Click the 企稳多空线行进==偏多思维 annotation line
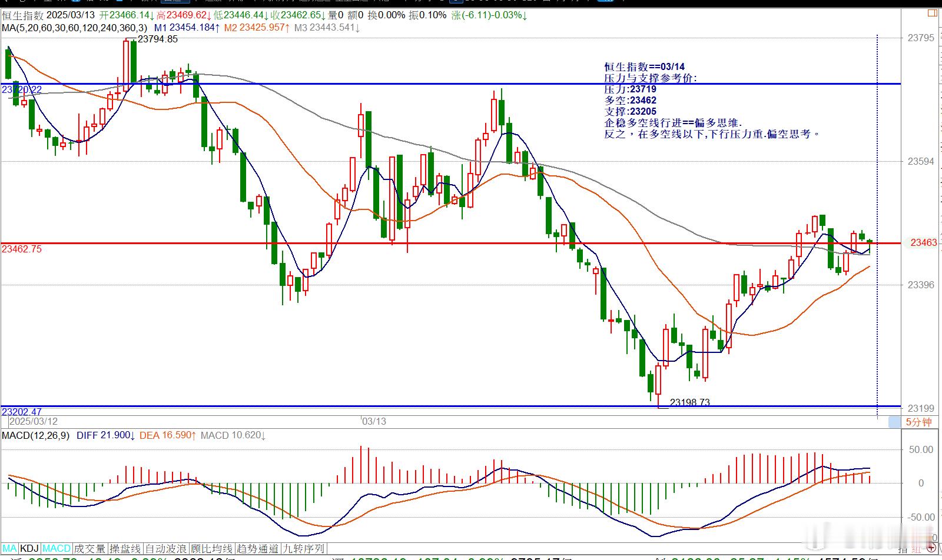The image size is (942, 560). (x=673, y=123)
